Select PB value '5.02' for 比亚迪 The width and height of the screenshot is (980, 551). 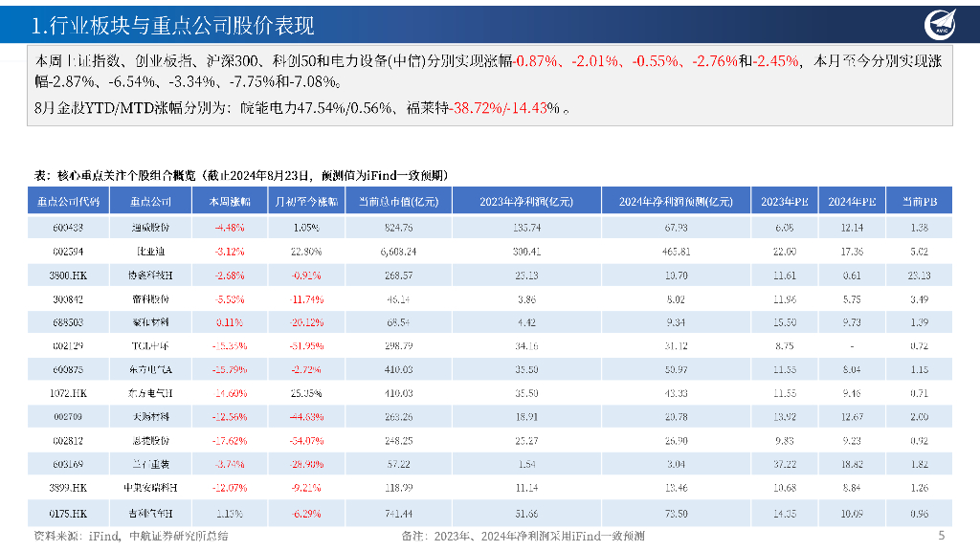[x=920, y=252]
